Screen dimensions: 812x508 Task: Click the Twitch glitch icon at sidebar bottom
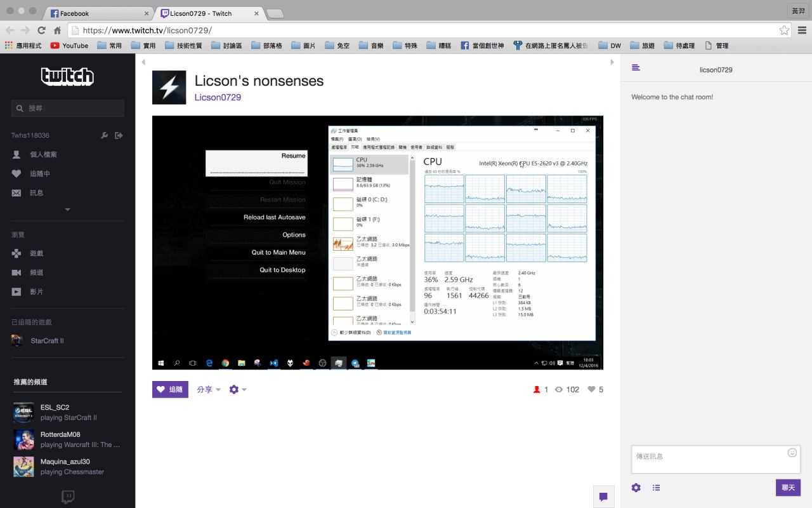pos(68,497)
